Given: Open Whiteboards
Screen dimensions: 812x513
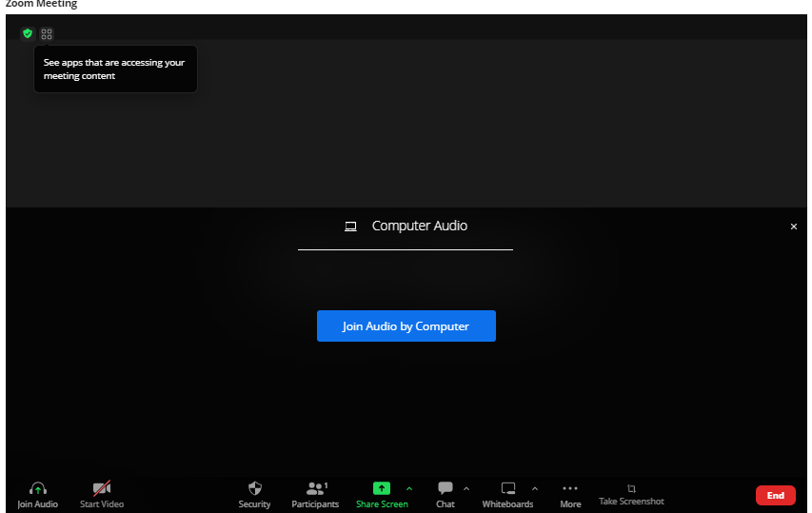Looking at the screenshot, I should 508,495.
